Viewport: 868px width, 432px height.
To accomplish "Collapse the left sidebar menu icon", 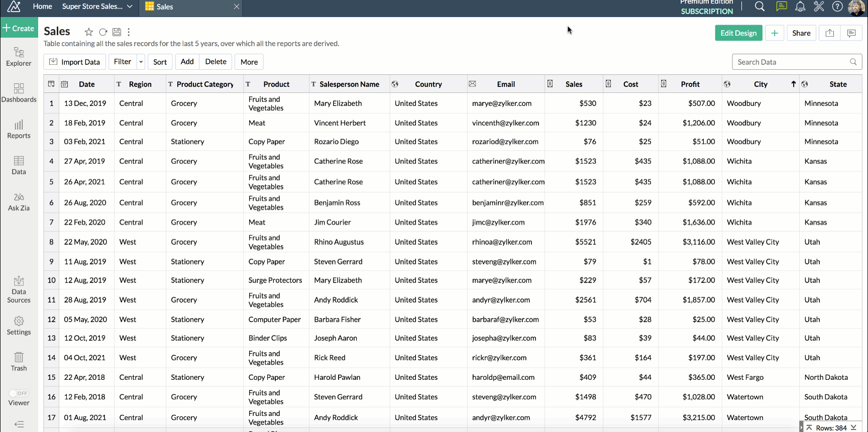I will 19,424.
